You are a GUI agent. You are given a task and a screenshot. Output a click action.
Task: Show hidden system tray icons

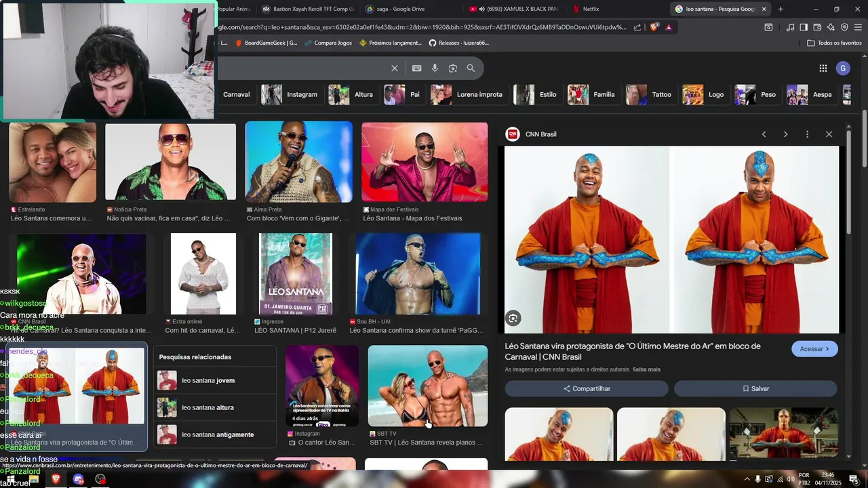click(747, 479)
